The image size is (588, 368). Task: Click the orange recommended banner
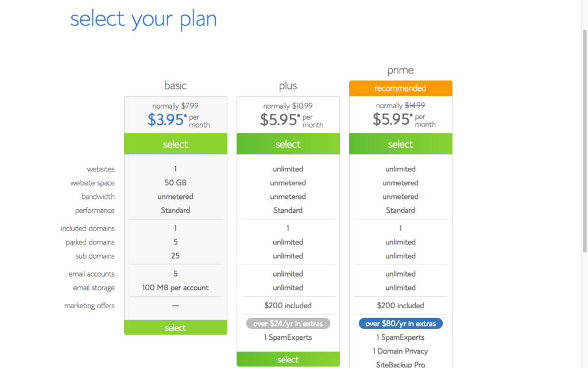click(x=400, y=88)
